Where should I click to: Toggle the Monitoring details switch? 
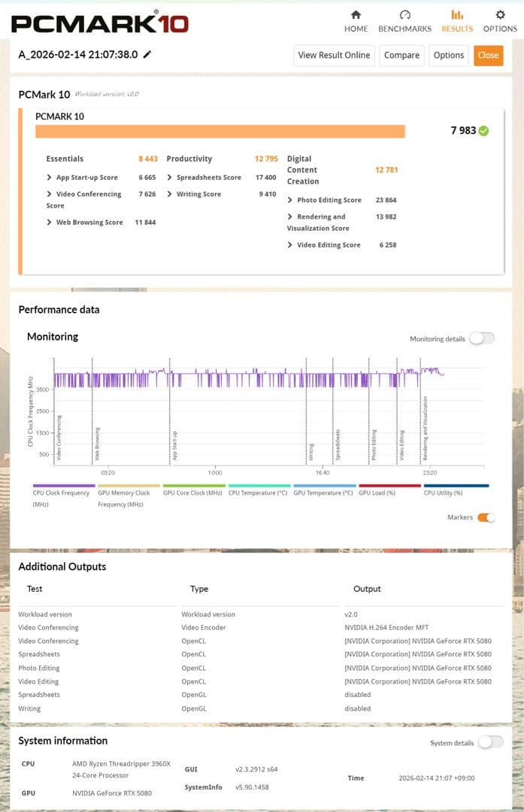[x=482, y=338]
